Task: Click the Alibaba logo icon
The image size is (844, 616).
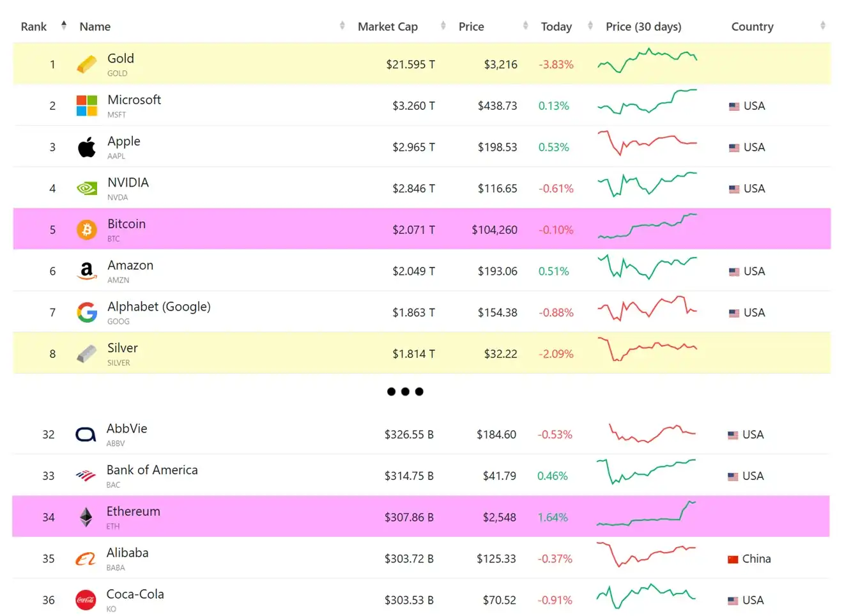Action: [x=86, y=558]
